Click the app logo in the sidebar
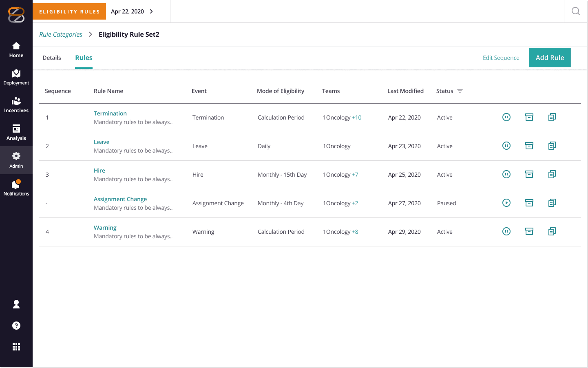This screenshot has width=588, height=368. pyautogui.click(x=16, y=15)
